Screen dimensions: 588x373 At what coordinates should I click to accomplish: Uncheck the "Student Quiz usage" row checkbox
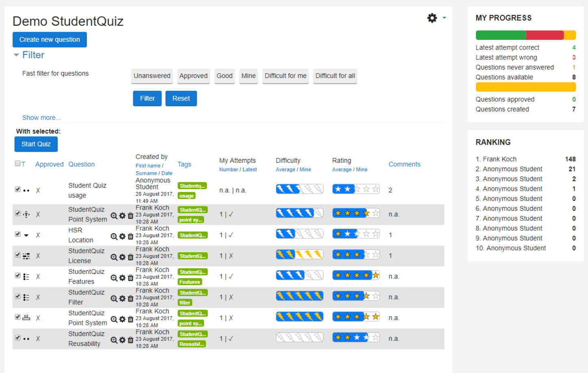[17, 190]
